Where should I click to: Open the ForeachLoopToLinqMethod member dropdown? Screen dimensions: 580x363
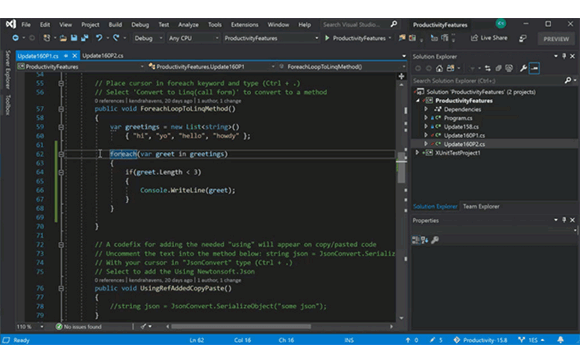click(341, 67)
